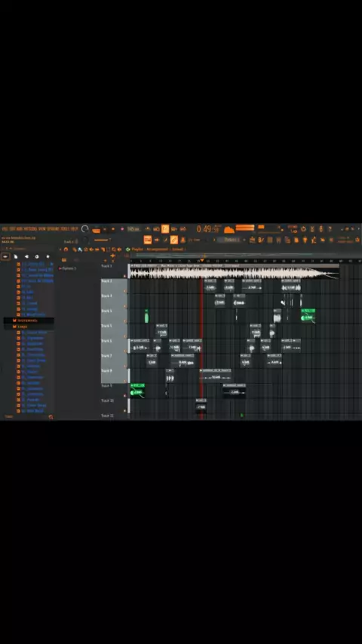This screenshot has height=644, width=362.
Task: Select Pattern 1 in the picker panel
Action: pyautogui.click(x=68, y=268)
